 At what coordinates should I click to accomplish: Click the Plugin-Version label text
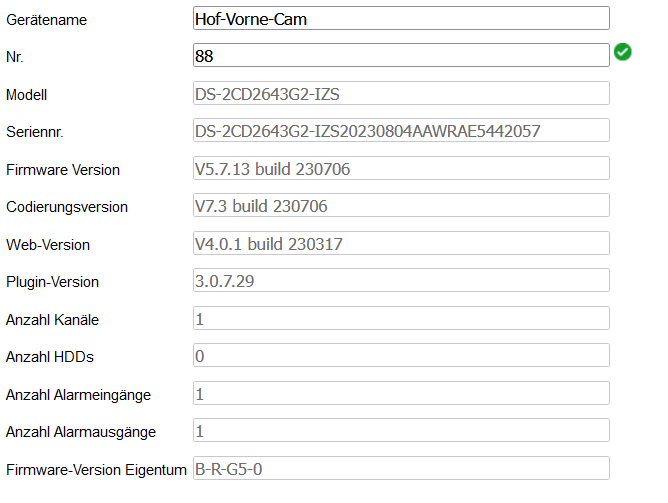click(52, 282)
